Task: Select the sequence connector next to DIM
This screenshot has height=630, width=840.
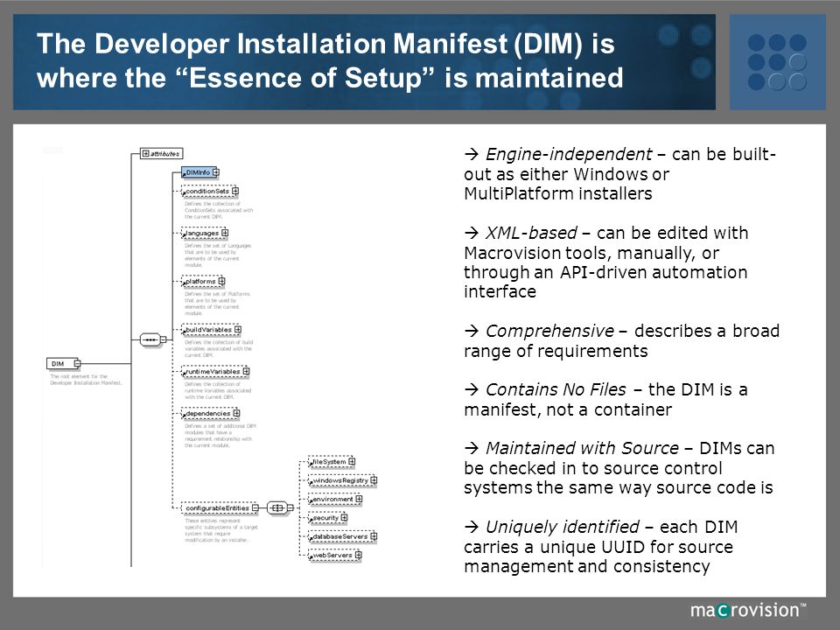Action: pos(150,339)
